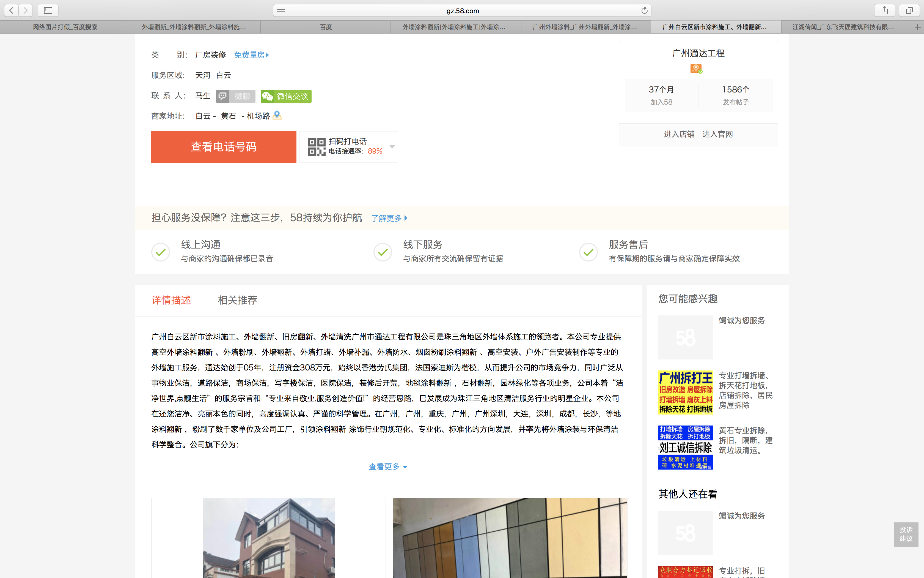Open Reader view icon in address bar
Viewport: 924px width, 578px height.
point(281,10)
